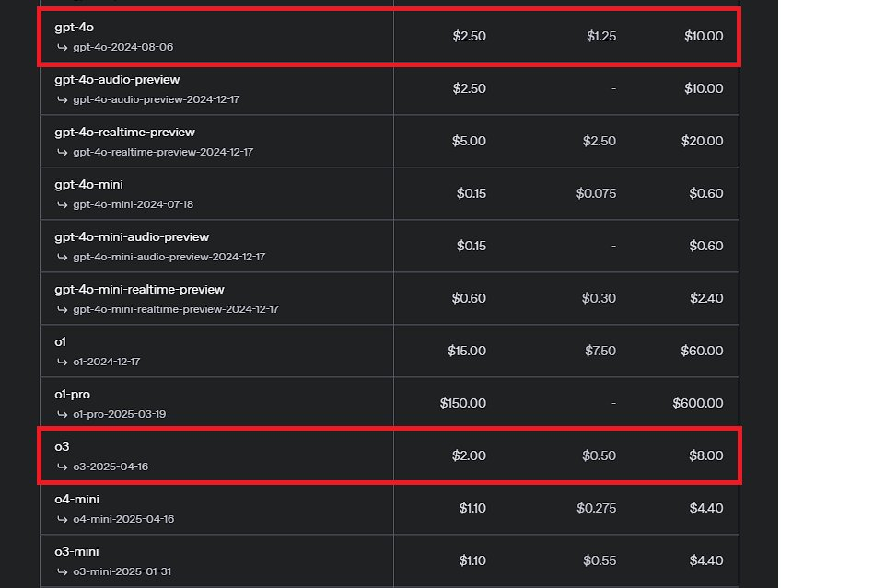
Task: Click the arrow icon beside o3-mini-2025-01-31
Action: coord(62,571)
